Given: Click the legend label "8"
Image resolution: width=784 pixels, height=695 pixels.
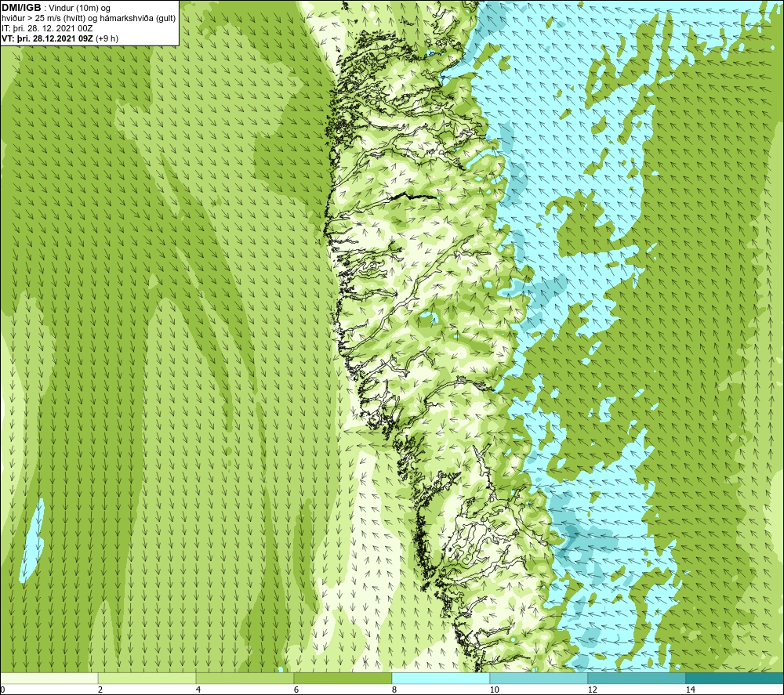Looking at the screenshot, I should [x=394, y=690].
